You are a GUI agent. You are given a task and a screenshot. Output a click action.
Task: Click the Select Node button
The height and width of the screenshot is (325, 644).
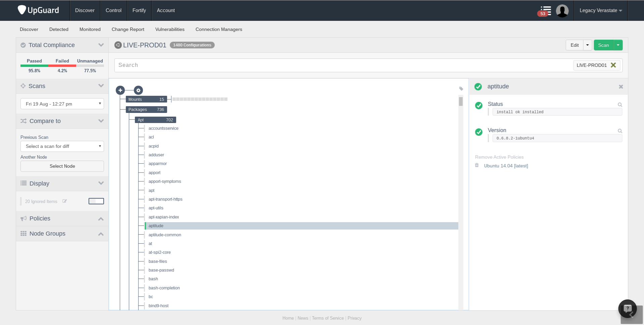pyautogui.click(x=62, y=166)
